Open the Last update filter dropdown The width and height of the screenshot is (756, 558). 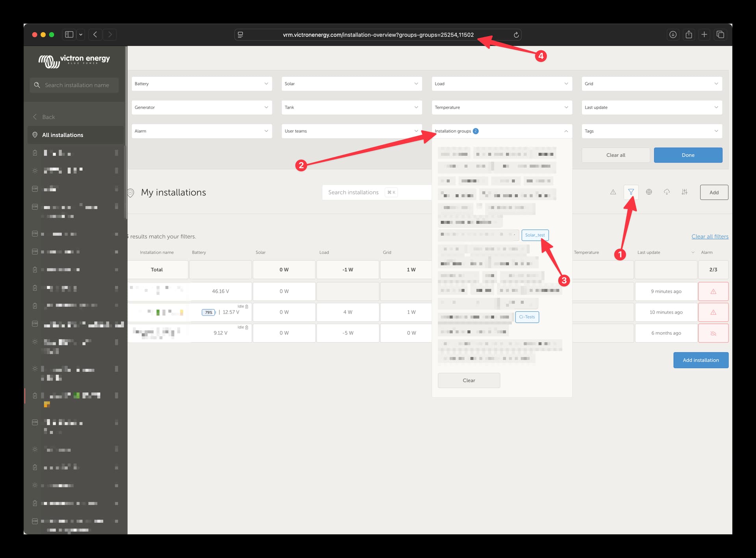(x=651, y=107)
